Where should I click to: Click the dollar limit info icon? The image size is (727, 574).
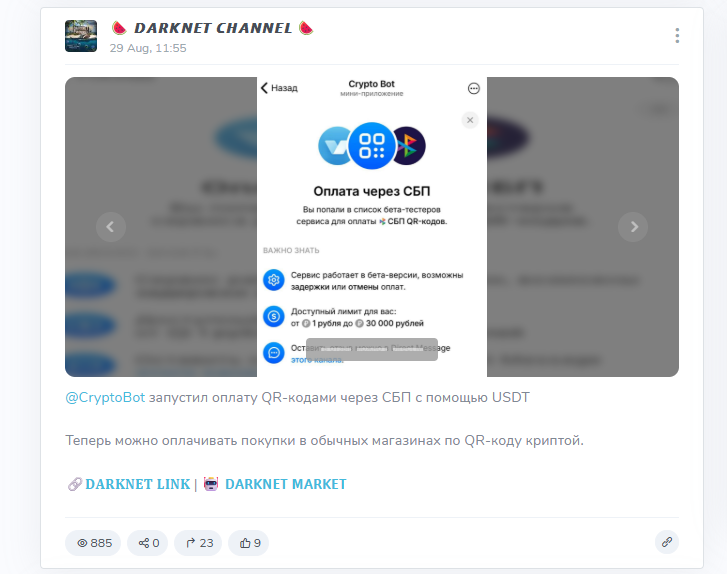(274, 317)
